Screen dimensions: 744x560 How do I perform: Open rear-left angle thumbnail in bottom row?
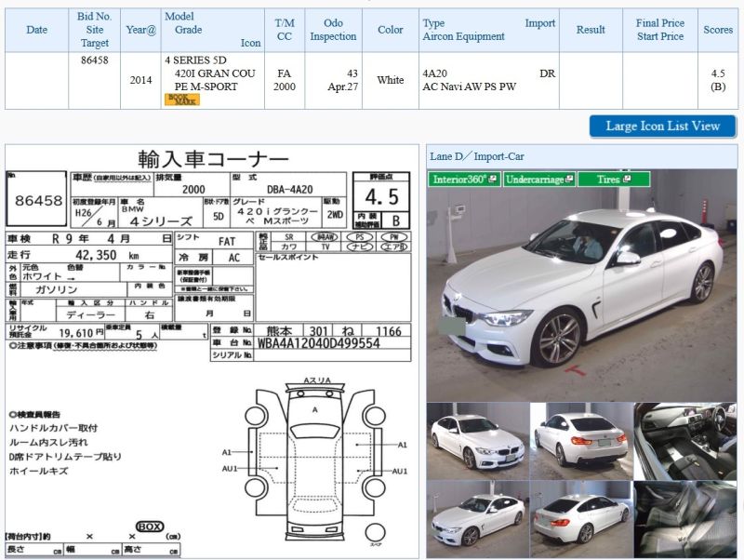[x=581, y=519]
